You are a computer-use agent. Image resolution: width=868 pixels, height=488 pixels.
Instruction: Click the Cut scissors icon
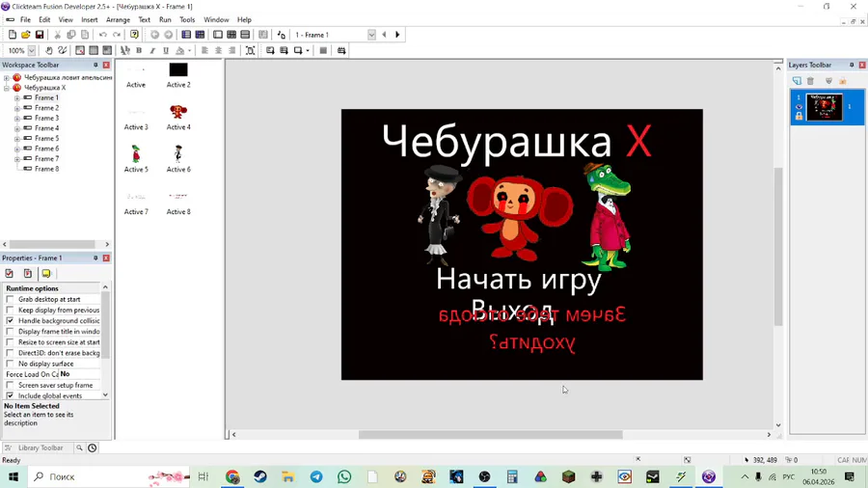tap(57, 35)
